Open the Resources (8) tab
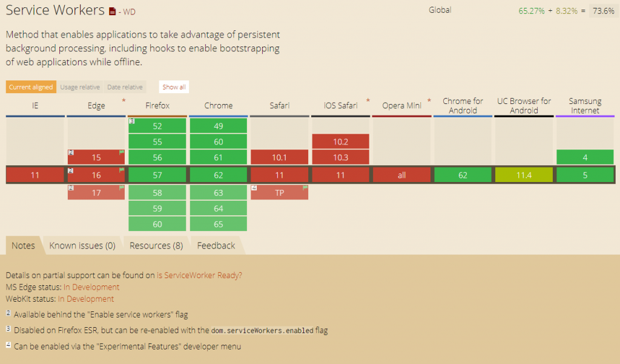This screenshot has width=620, height=364. (156, 245)
